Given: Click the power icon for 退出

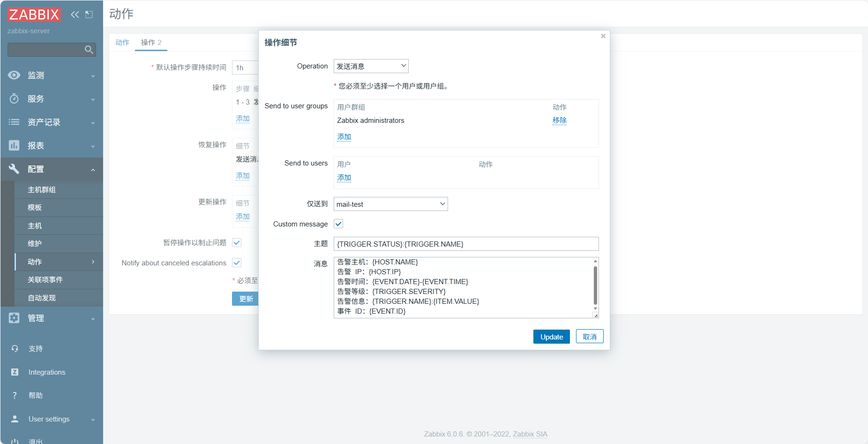Looking at the screenshot, I should pyautogui.click(x=15, y=441).
